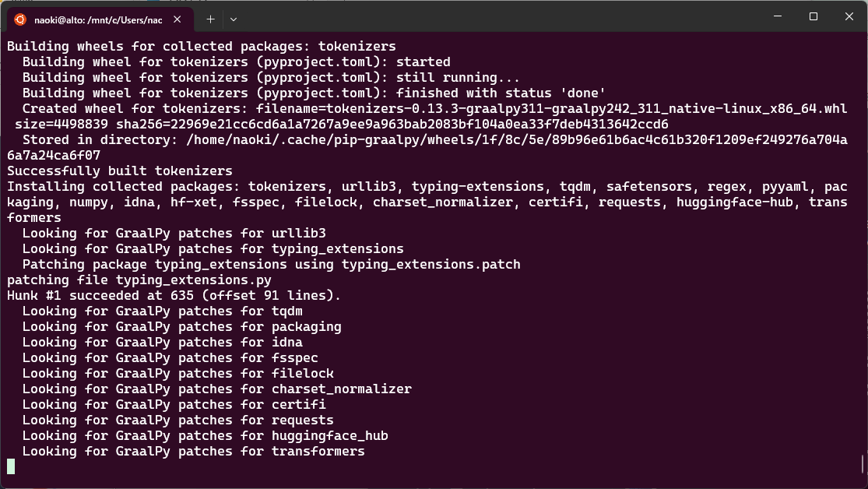This screenshot has height=489, width=868.
Task: Click the 'Stored in directory' cache path line
Action: click(434, 139)
